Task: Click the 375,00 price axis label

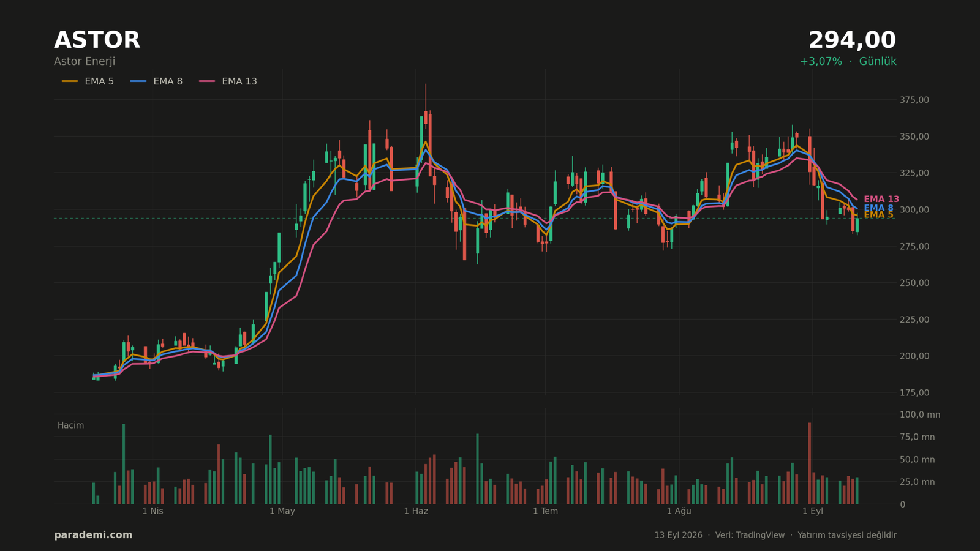Action: coord(914,100)
